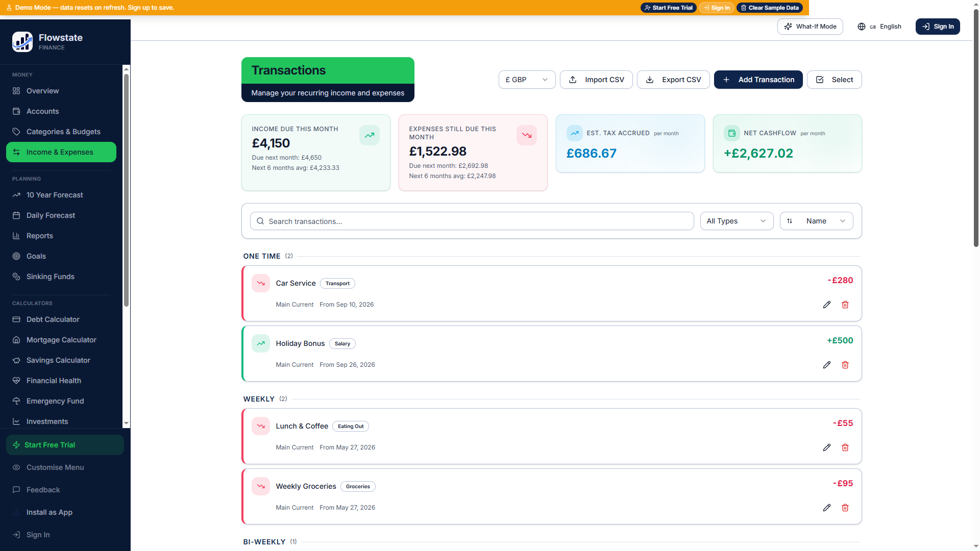Delete the Weekly Groceries transaction
The height and width of the screenshot is (551, 980).
[845, 508]
